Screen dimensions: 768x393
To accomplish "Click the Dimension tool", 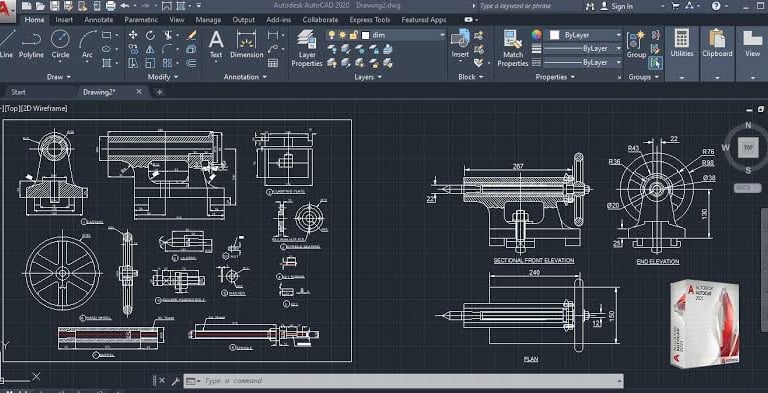I will 246,44.
